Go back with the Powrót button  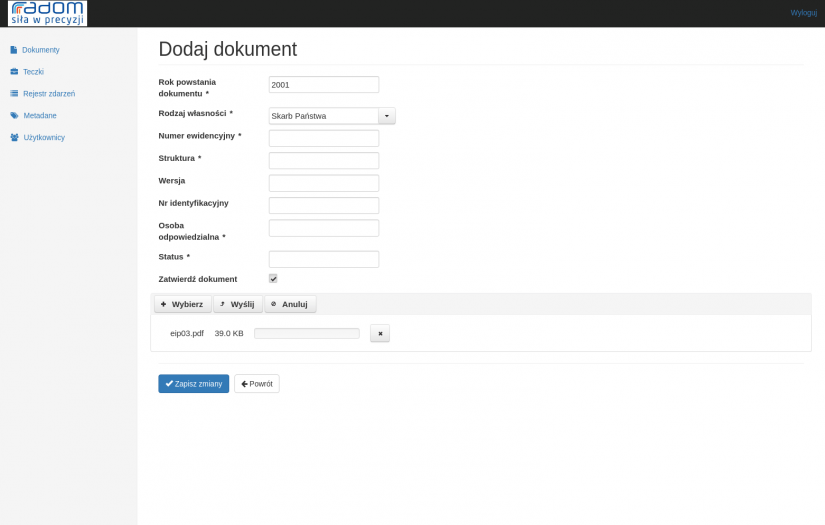257,383
